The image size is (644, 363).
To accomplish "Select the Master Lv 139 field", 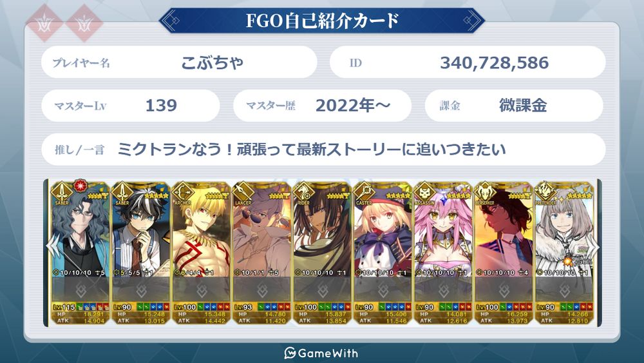I will click(x=131, y=106).
